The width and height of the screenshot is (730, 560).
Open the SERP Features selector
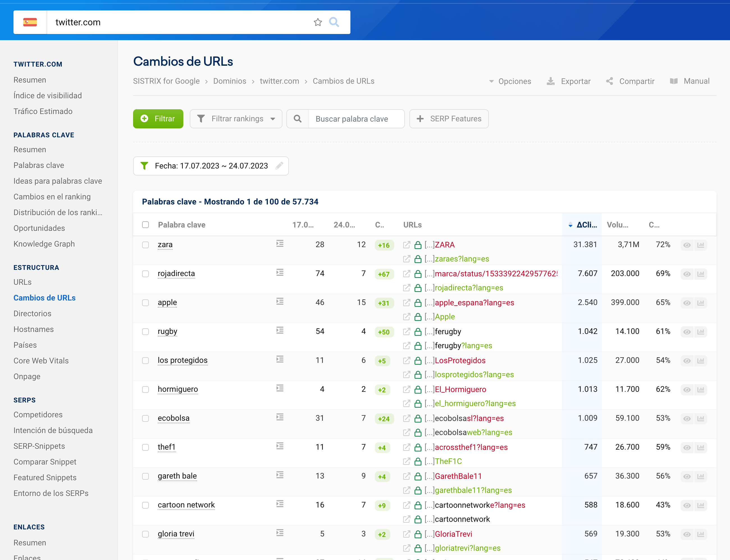click(449, 119)
